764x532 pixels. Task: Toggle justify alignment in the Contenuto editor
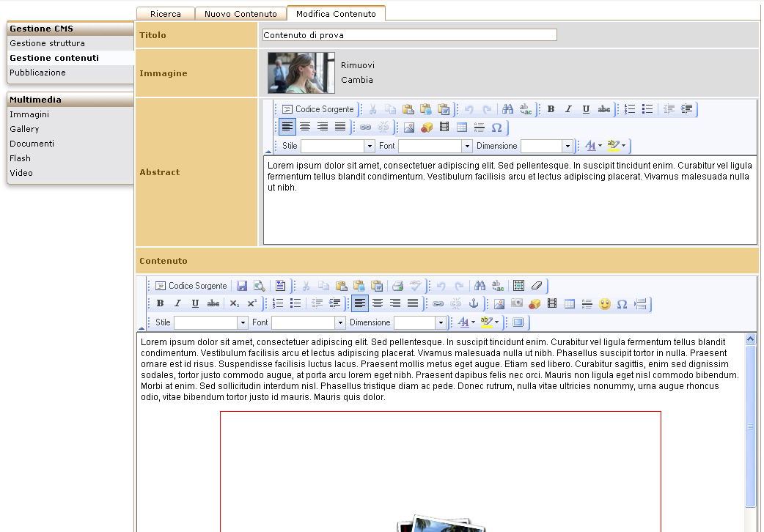413,303
